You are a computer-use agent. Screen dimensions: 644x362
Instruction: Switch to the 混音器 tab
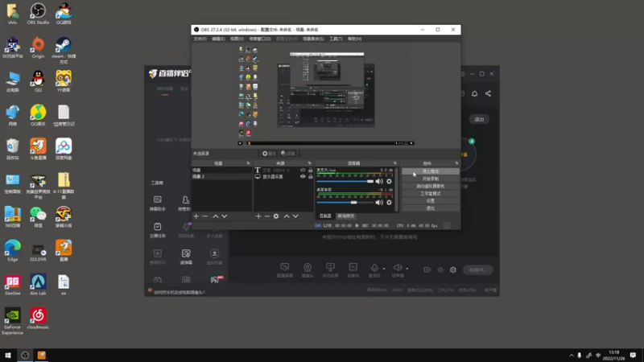pos(325,216)
